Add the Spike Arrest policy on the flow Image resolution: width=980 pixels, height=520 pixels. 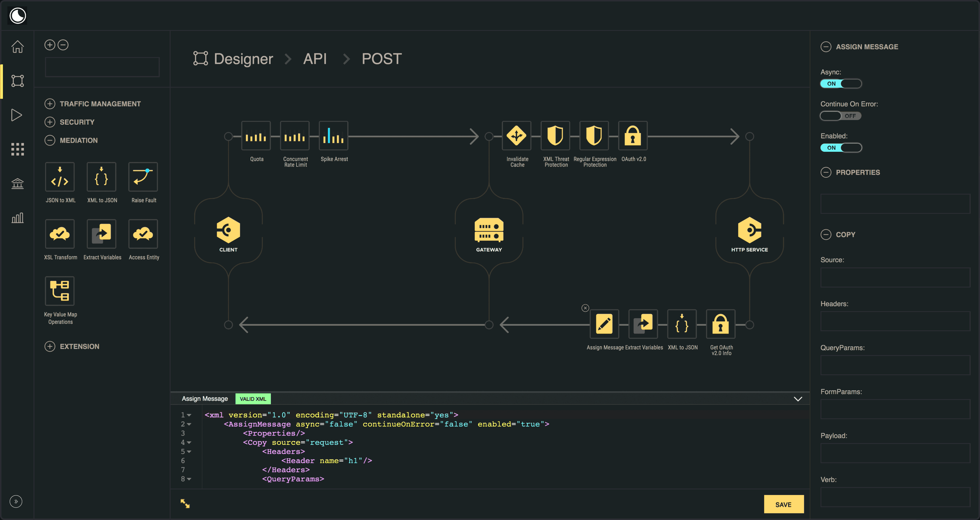[x=334, y=136]
